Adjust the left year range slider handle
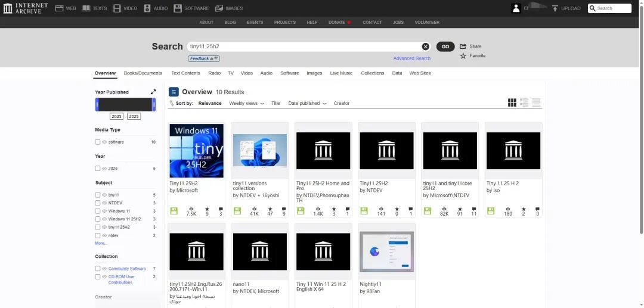Viewport: 644px width, 308px height. click(97, 105)
